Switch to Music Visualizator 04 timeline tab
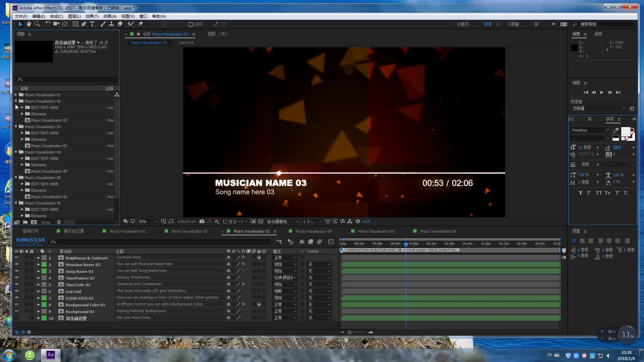 point(313,231)
